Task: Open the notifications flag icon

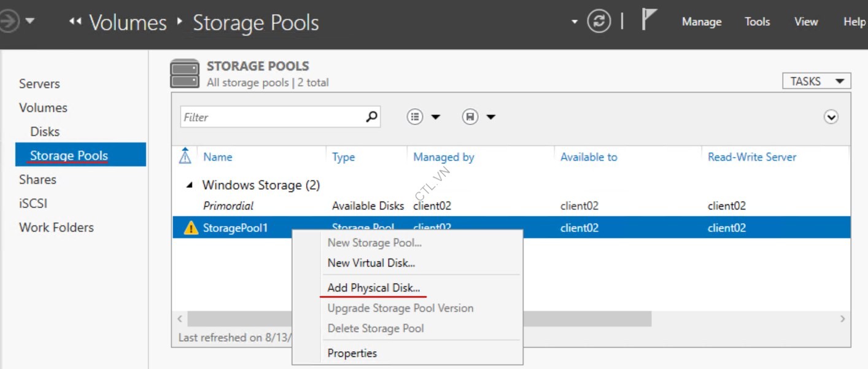Action: click(649, 18)
